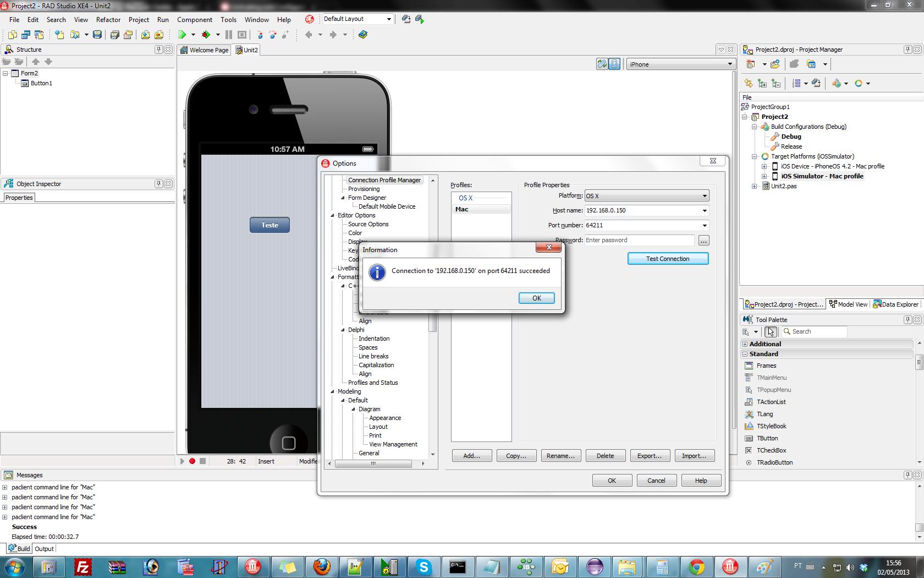
Task: Click the Run Without Debugging icon
Action: click(x=206, y=35)
